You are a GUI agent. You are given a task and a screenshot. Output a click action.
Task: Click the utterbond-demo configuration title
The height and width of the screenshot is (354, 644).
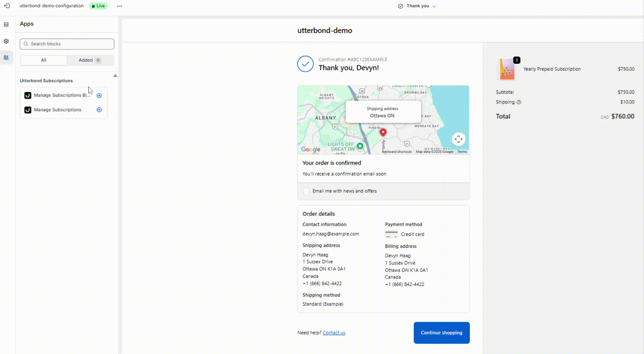(51, 6)
